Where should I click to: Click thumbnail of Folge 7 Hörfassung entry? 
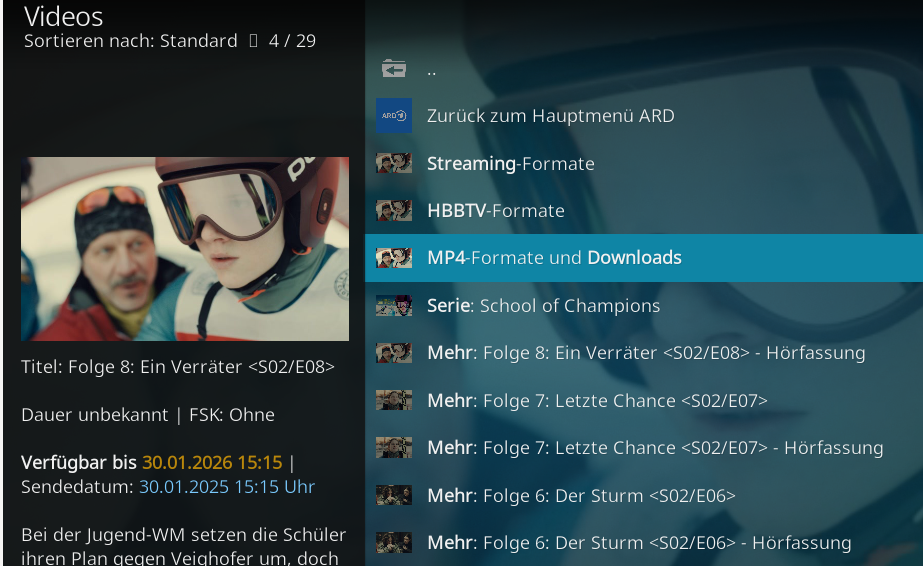tap(394, 448)
